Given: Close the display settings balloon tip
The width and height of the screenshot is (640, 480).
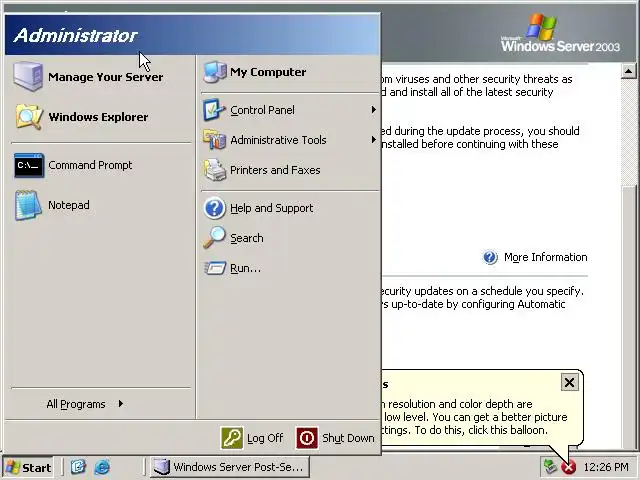Looking at the screenshot, I should (x=569, y=382).
